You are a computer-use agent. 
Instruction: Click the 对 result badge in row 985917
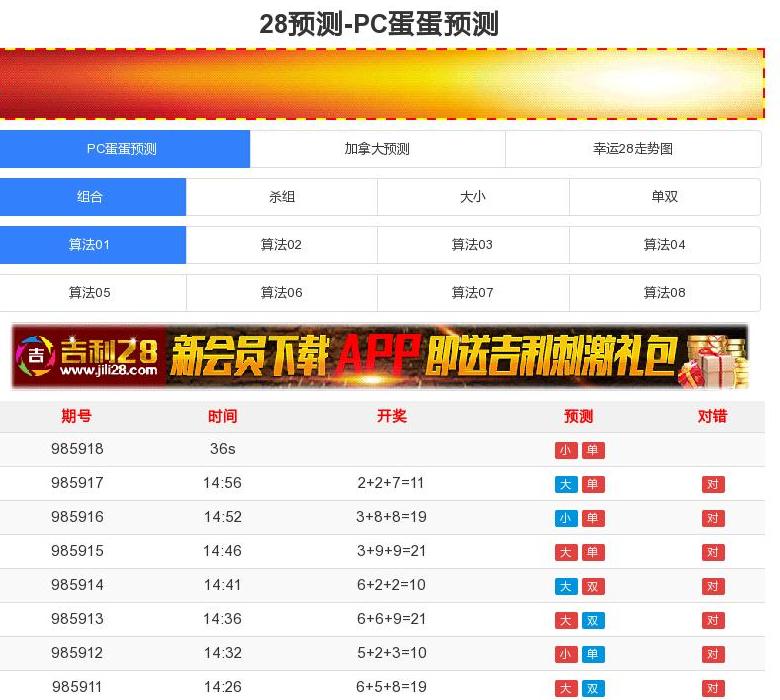(713, 484)
